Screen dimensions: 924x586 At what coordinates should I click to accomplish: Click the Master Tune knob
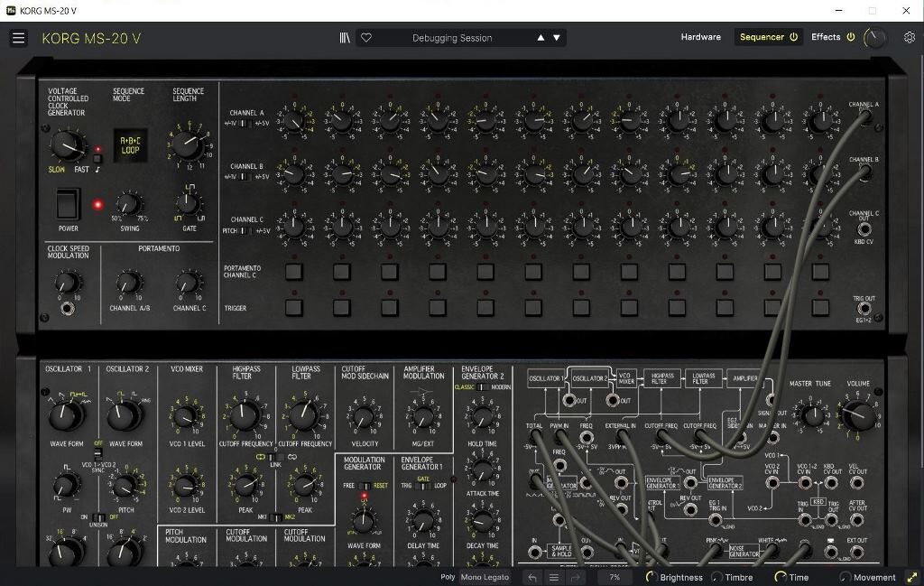coord(813,415)
